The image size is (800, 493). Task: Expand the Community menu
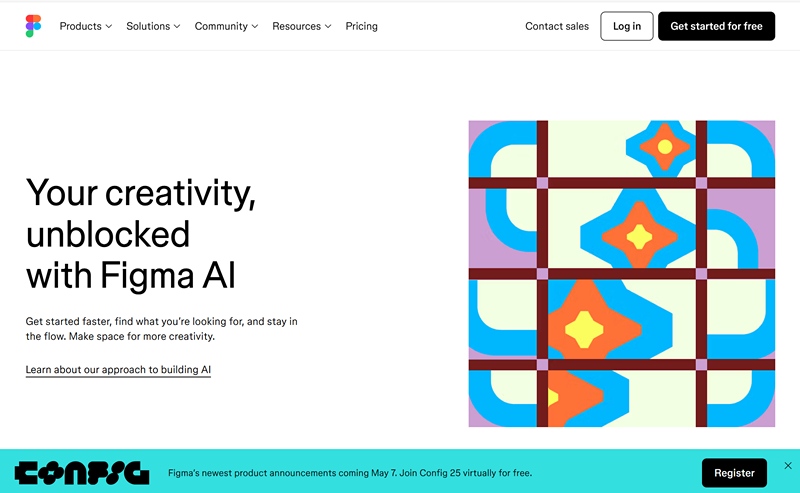point(226,26)
